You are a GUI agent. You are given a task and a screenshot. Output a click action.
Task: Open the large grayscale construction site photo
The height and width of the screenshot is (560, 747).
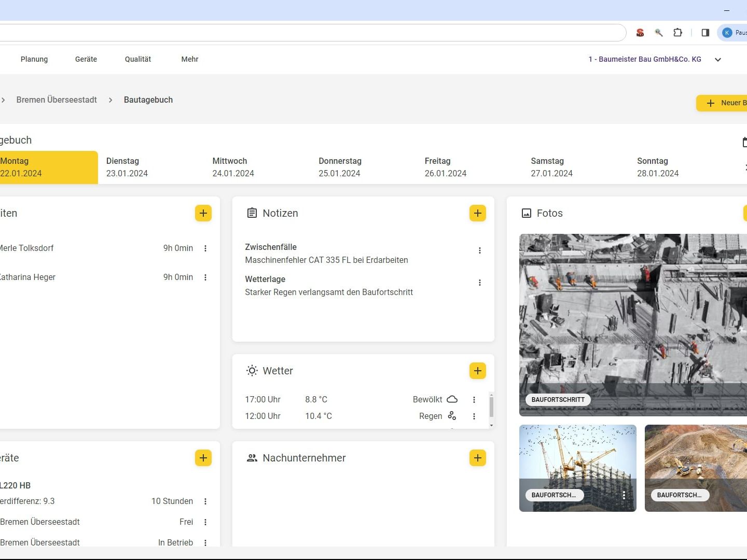click(633, 325)
